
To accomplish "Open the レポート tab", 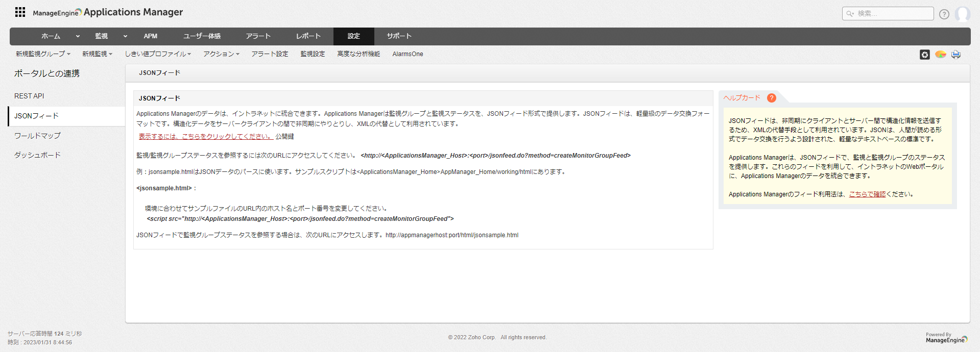I will click(308, 36).
